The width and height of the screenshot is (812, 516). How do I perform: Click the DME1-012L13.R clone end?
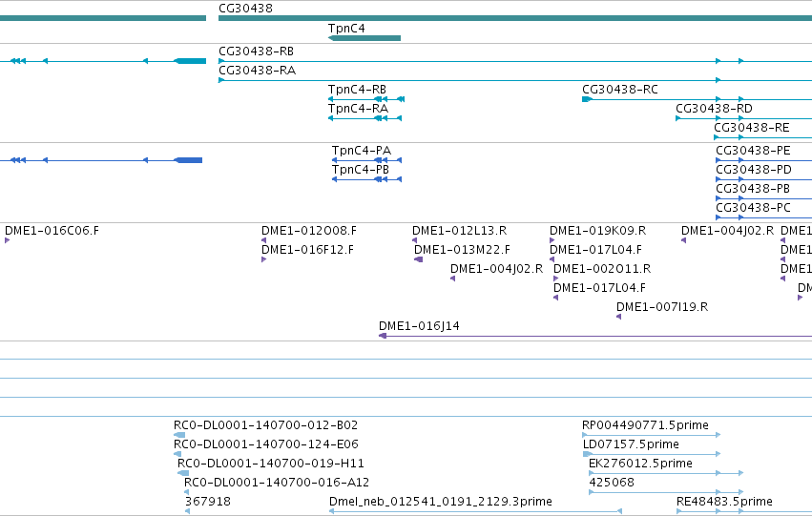click(x=415, y=240)
